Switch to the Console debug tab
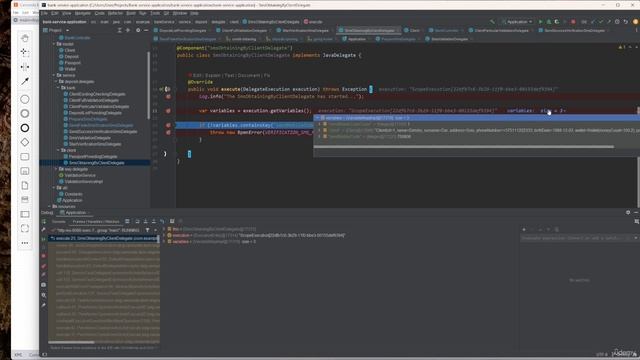 click(x=59, y=222)
